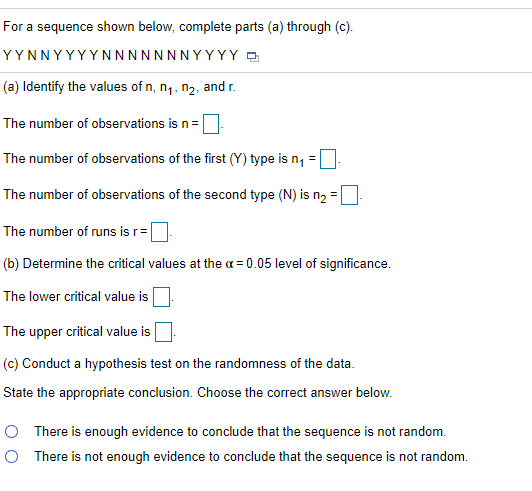Click 'The lower critical value is' label
This screenshot has height=491, width=532.
[x=76, y=297]
